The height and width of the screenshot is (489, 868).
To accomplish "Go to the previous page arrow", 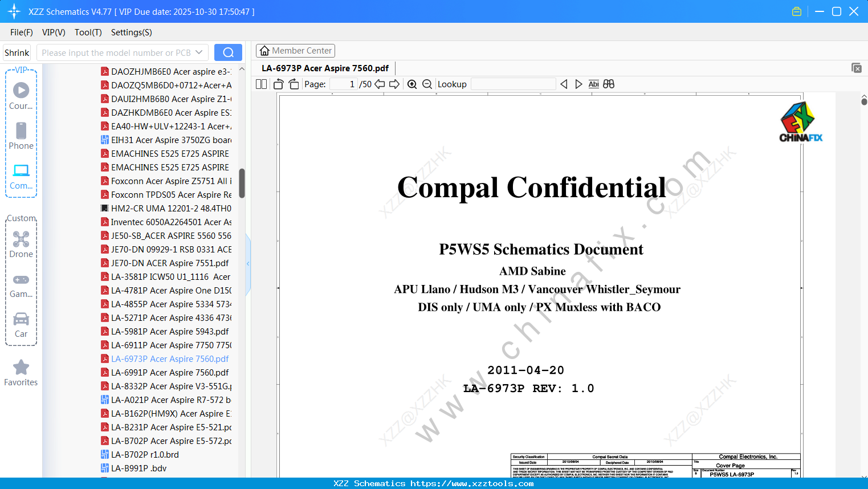I will (x=380, y=84).
